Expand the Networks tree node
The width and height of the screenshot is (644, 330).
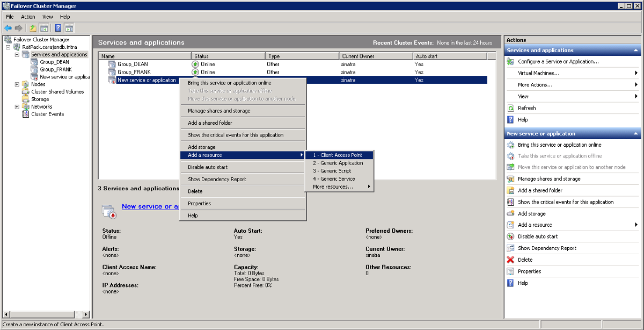click(17, 107)
